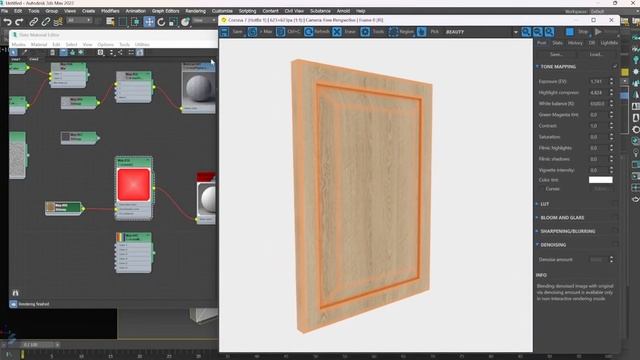Toggle the Window/Crossing selection icon

(x=136, y=22)
